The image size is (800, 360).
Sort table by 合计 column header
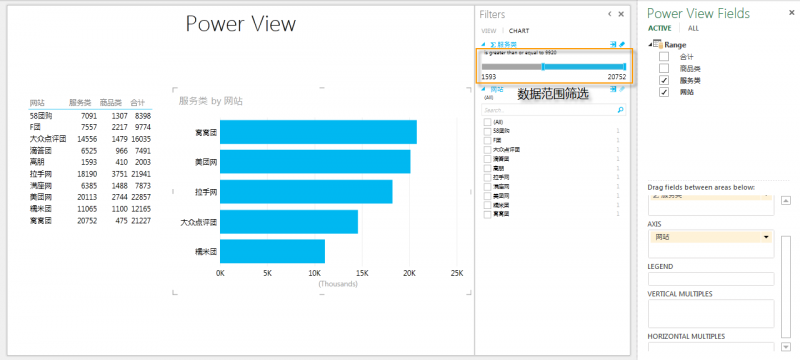tap(138, 102)
